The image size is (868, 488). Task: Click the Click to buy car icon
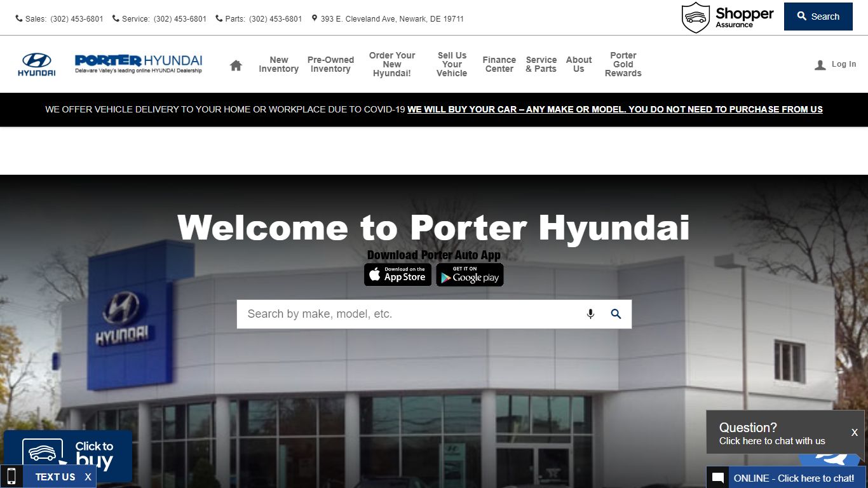coord(44,454)
